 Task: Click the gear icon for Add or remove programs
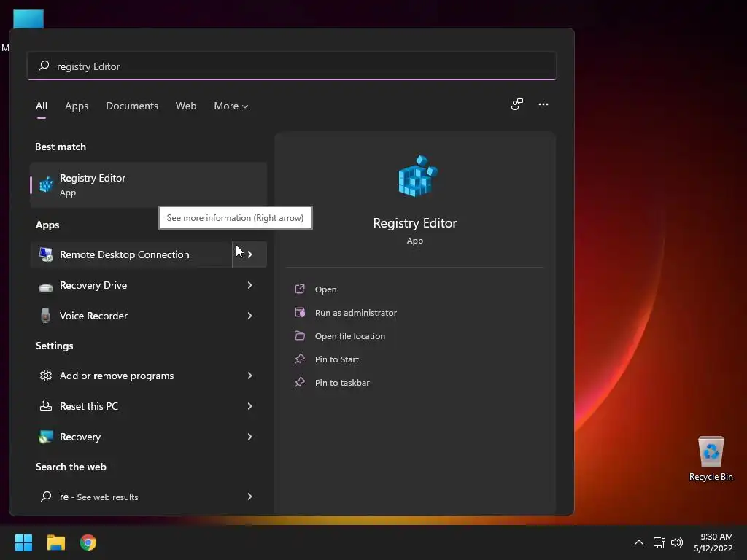pyautogui.click(x=46, y=376)
